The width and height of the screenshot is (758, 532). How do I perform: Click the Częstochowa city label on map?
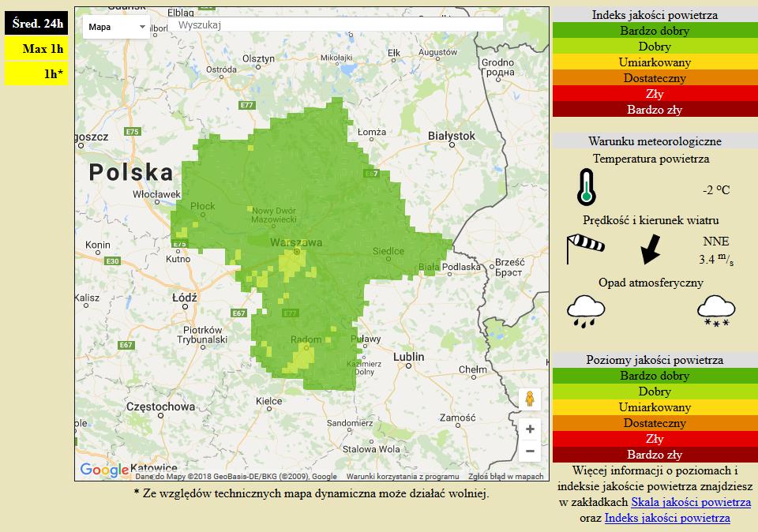coord(160,406)
